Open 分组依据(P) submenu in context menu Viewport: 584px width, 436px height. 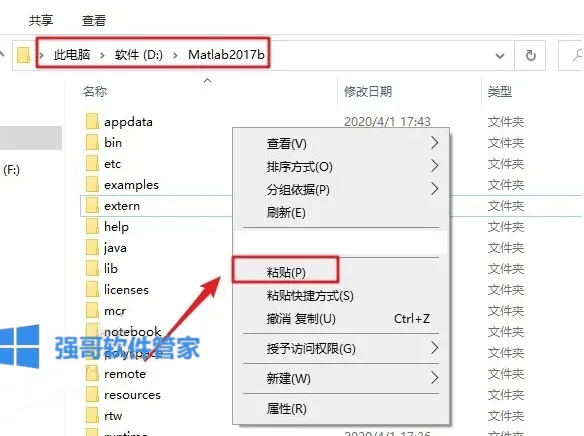341,190
